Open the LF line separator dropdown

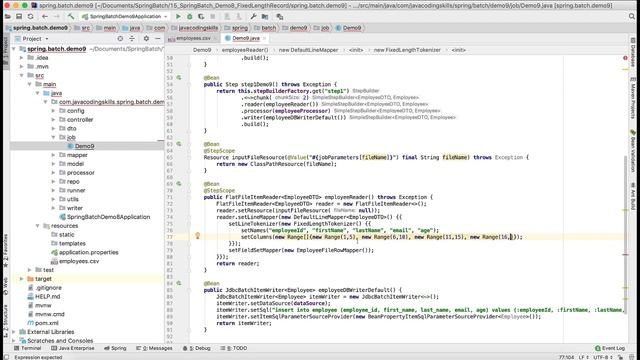[585, 357]
